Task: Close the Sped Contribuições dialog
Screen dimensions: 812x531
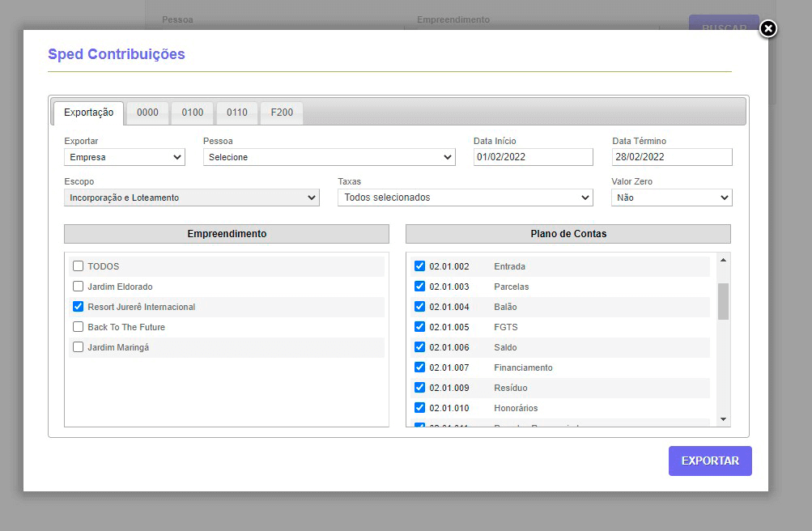Action: click(x=768, y=29)
